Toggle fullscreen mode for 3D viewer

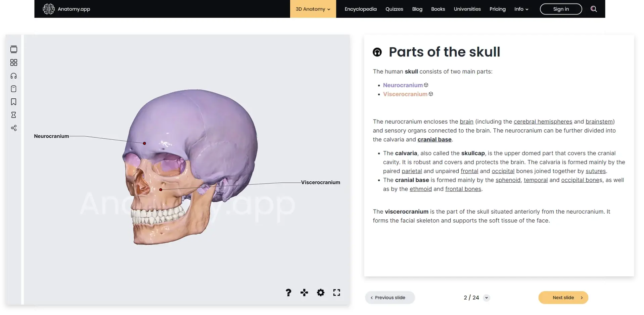click(x=336, y=292)
